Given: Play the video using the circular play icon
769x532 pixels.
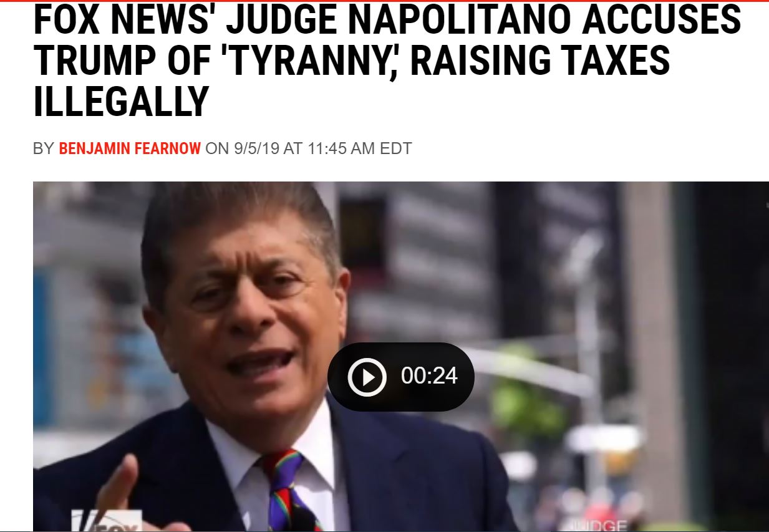Looking at the screenshot, I should tap(366, 377).
